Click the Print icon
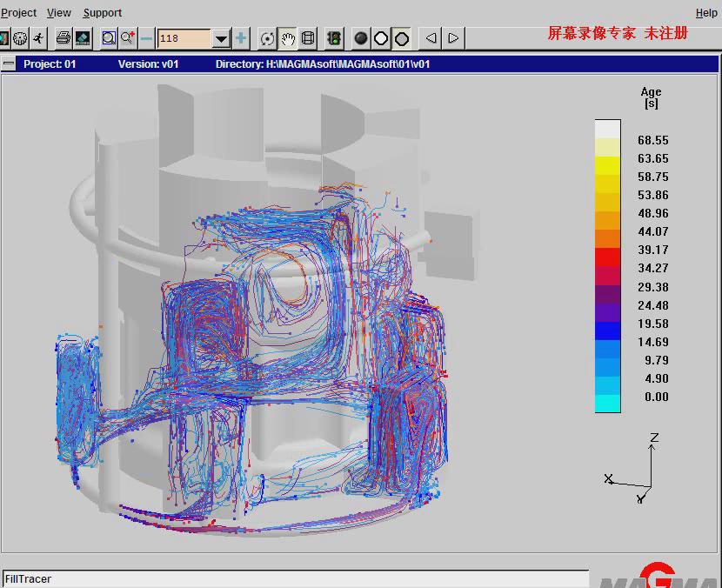Viewport: 722px width, 588px height. 64,38
